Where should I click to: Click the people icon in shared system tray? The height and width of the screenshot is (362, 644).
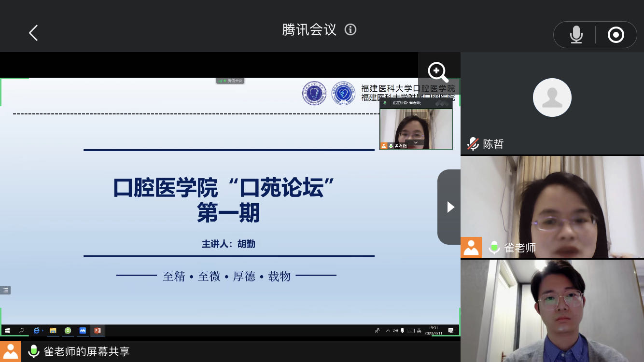[x=377, y=331]
